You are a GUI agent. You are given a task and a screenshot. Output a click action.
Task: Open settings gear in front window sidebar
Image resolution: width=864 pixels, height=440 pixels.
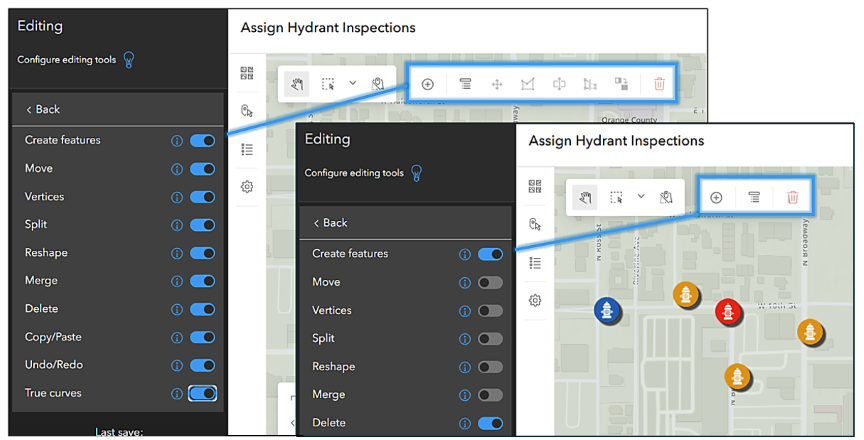[x=534, y=300]
